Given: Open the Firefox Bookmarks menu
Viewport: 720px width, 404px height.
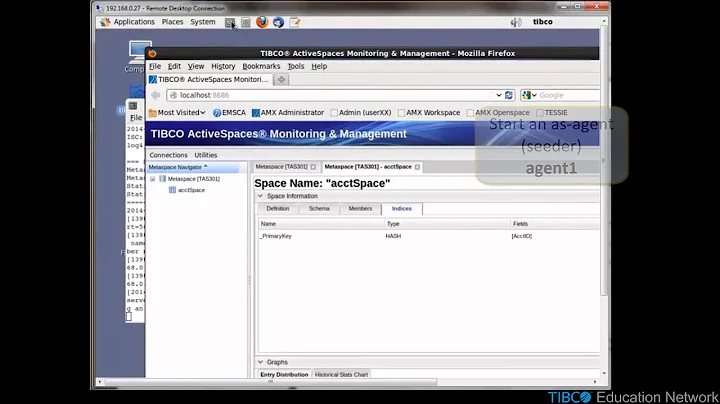Looking at the screenshot, I should tap(261, 66).
